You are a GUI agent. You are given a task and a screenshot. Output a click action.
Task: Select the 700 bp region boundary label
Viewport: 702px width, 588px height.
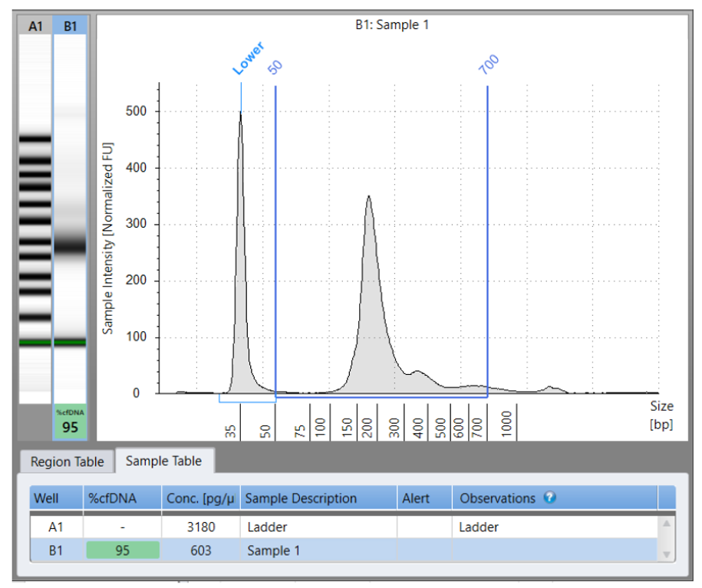[x=489, y=64]
